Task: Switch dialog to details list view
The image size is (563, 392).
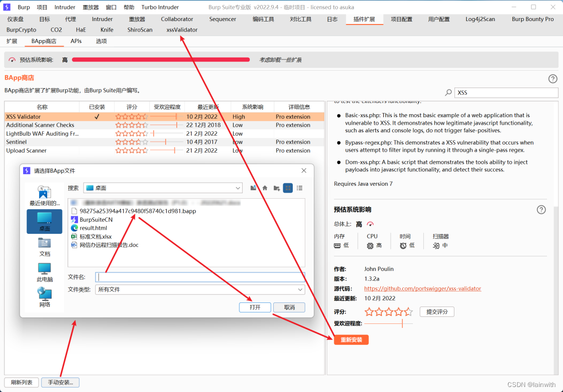Action: 299,188
